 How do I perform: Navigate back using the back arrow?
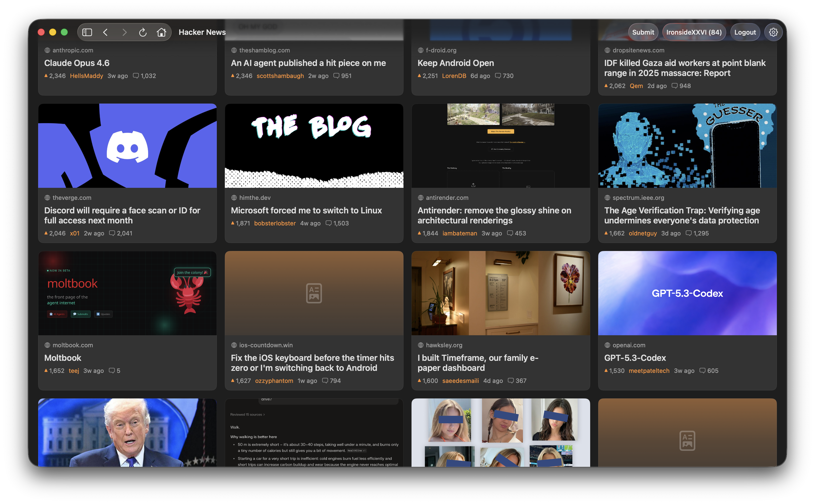105,32
